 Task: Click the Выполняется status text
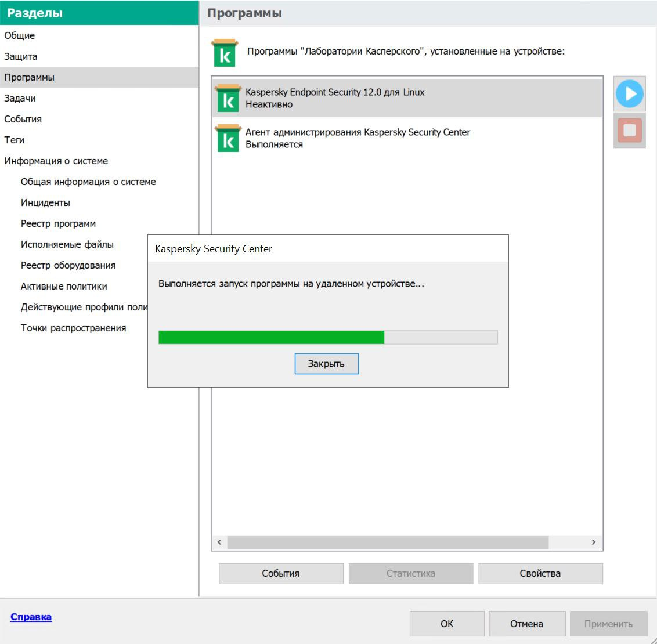pos(274,144)
